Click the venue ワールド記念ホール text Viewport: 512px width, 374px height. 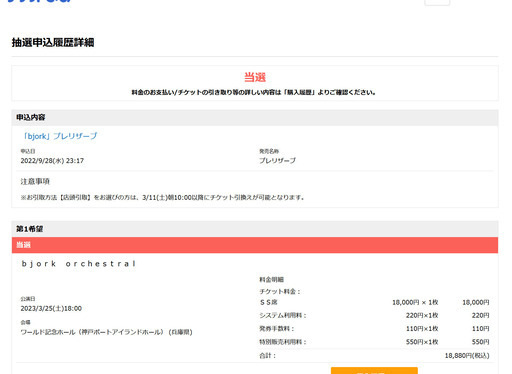click(106, 332)
